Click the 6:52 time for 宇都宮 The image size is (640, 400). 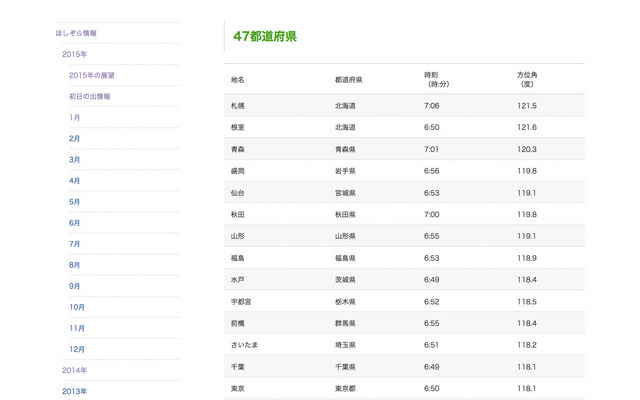[431, 302]
